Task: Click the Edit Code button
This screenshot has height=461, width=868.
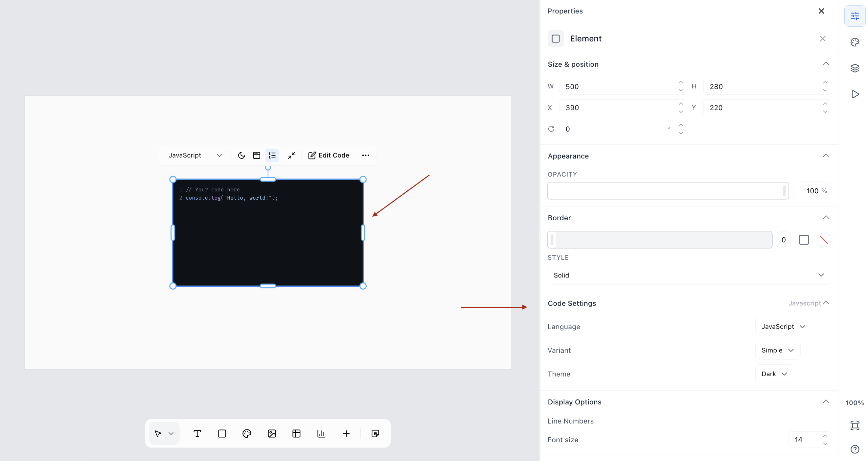Action: tap(329, 155)
